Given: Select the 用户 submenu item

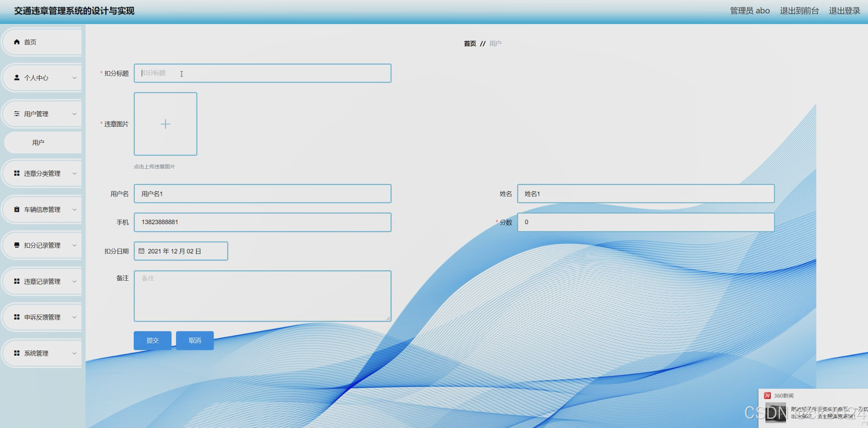Looking at the screenshot, I should pos(38,143).
